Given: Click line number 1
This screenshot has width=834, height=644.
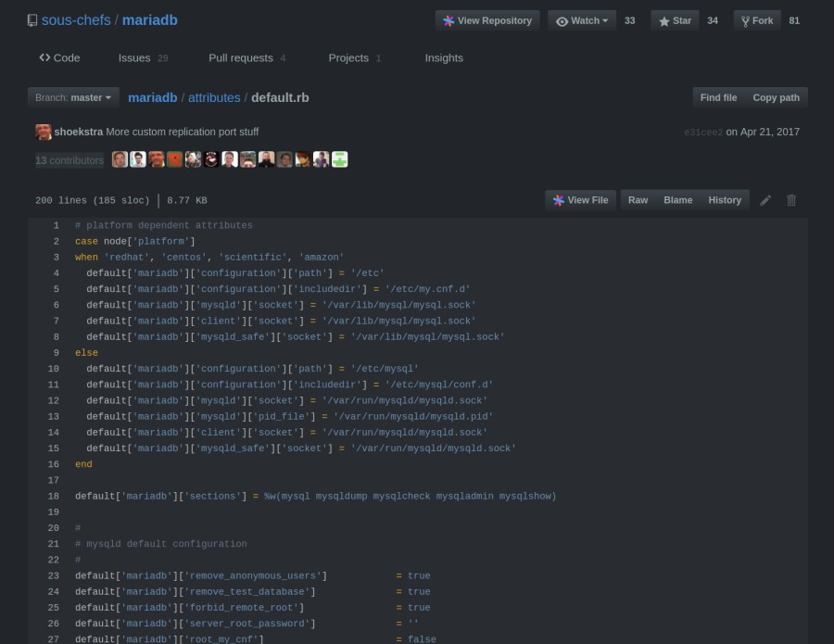Looking at the screenshot, I should [x=56, y=225].
